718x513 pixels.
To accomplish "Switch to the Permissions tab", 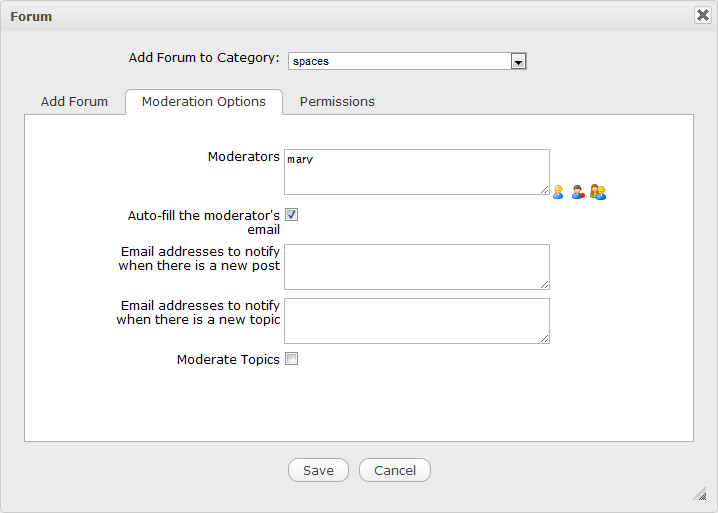I will [337, 101].
